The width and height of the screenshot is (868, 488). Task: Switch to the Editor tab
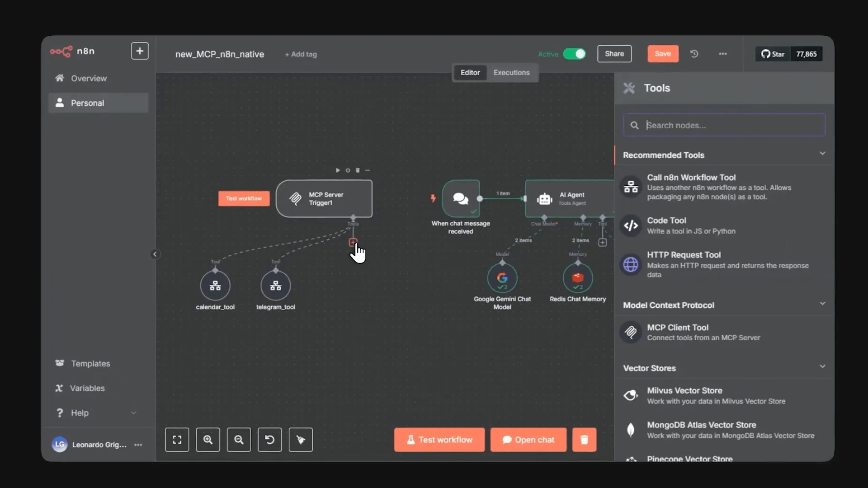[470, 72]
